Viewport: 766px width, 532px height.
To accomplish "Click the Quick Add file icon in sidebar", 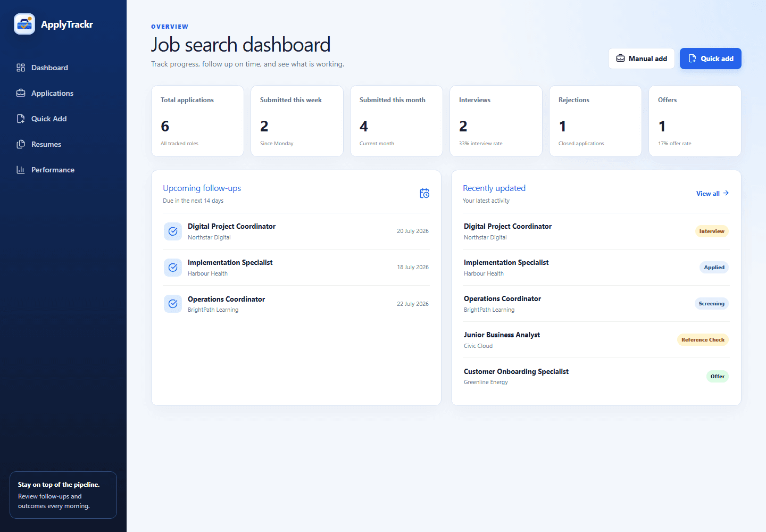I will (21, 119).
